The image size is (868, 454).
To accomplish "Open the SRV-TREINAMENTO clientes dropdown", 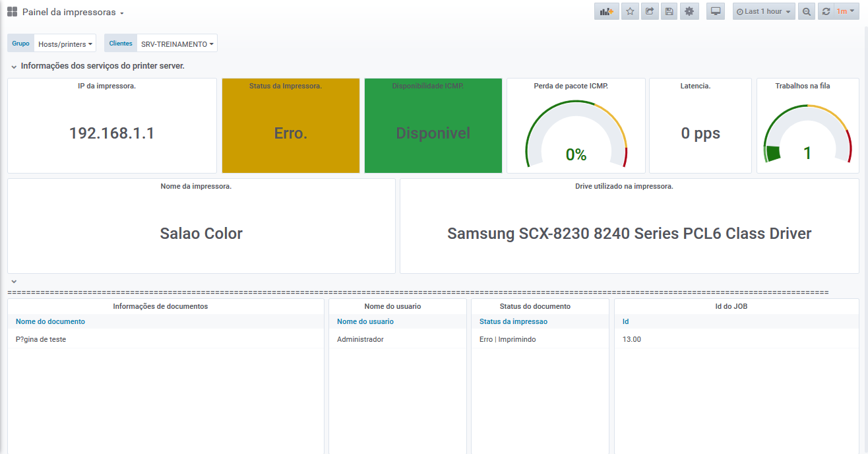I will [177, 44].
